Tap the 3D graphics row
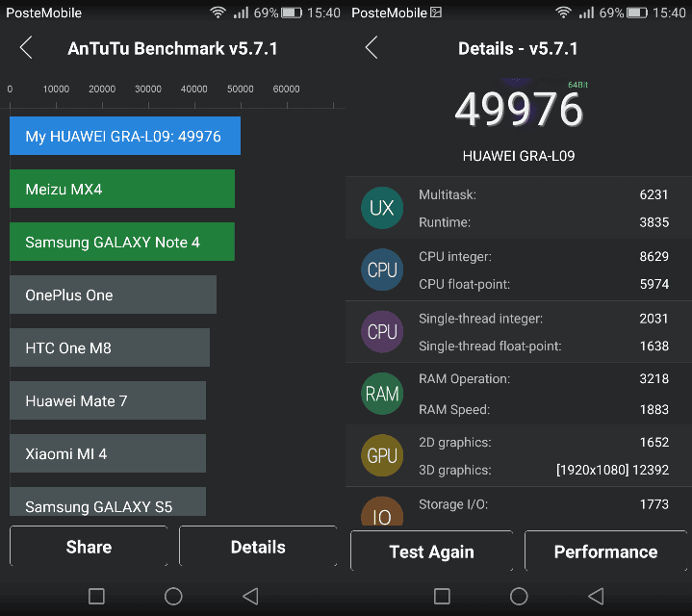692x616 pixels. pos(543,470)
